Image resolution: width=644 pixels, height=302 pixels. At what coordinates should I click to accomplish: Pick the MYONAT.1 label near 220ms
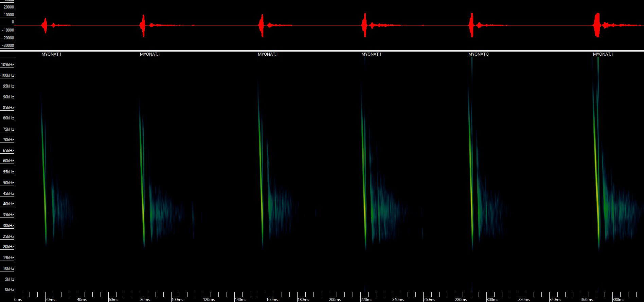click(371, 54)
